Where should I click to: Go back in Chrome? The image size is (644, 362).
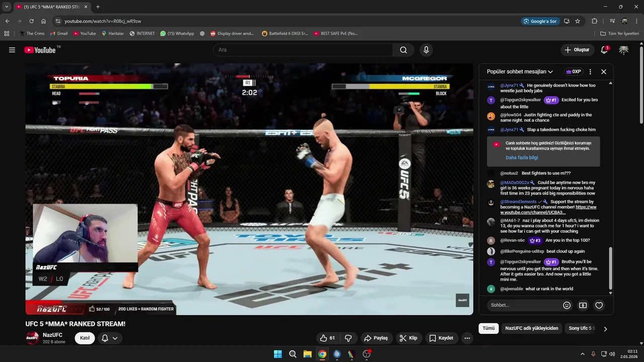[7, 21]
